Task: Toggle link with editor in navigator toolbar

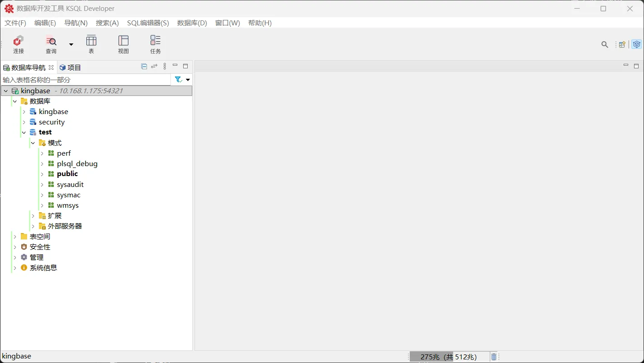Action: (154, 66)
